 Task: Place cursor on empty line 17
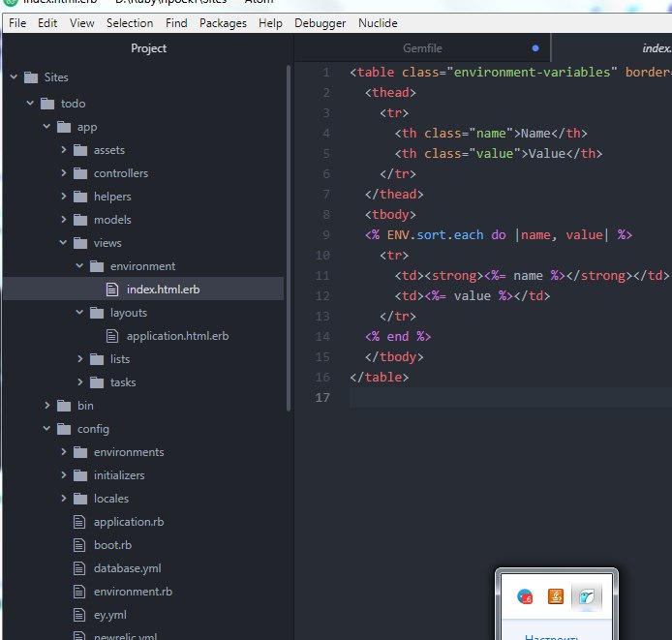tap(510, 397)
